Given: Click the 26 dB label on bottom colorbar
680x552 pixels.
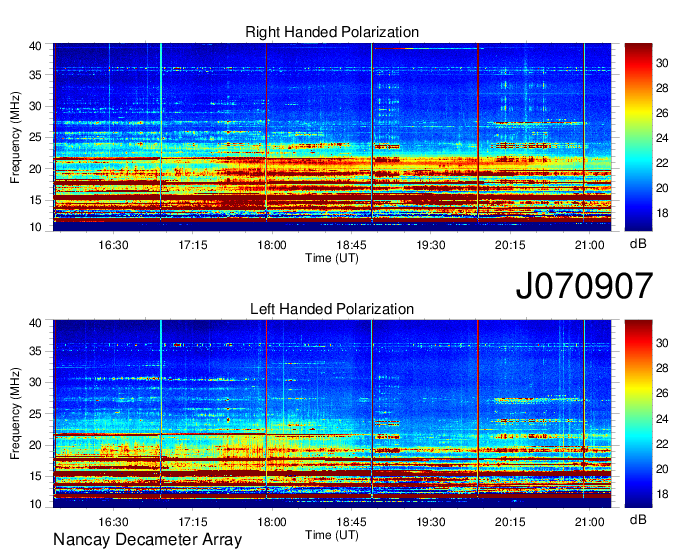Looking at the screenshot, I should 662,394.
